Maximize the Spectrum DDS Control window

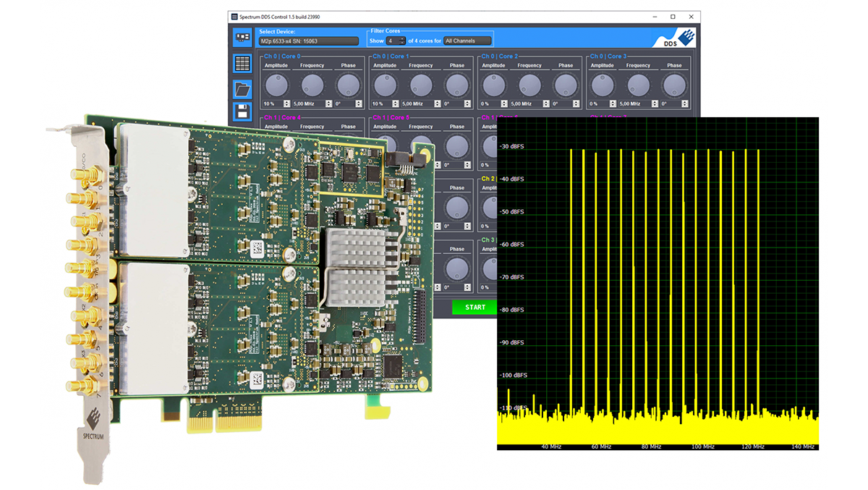pyautogui.click(x=673, y=16)
